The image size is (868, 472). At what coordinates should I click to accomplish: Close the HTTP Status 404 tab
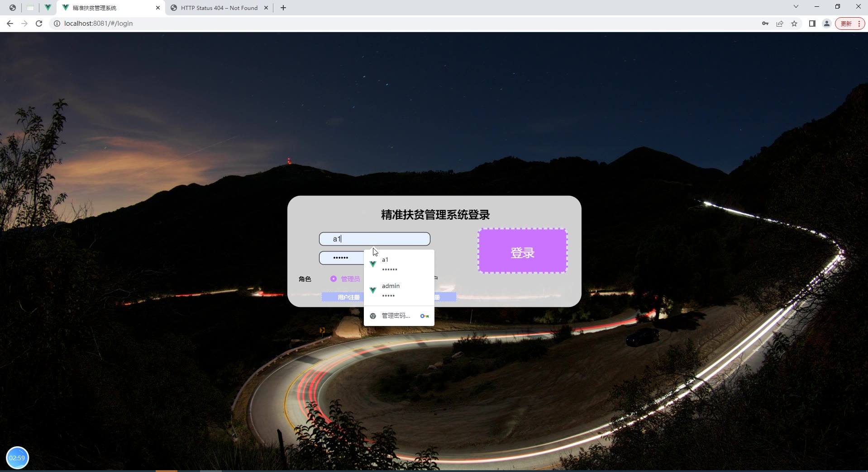(266, 8)
